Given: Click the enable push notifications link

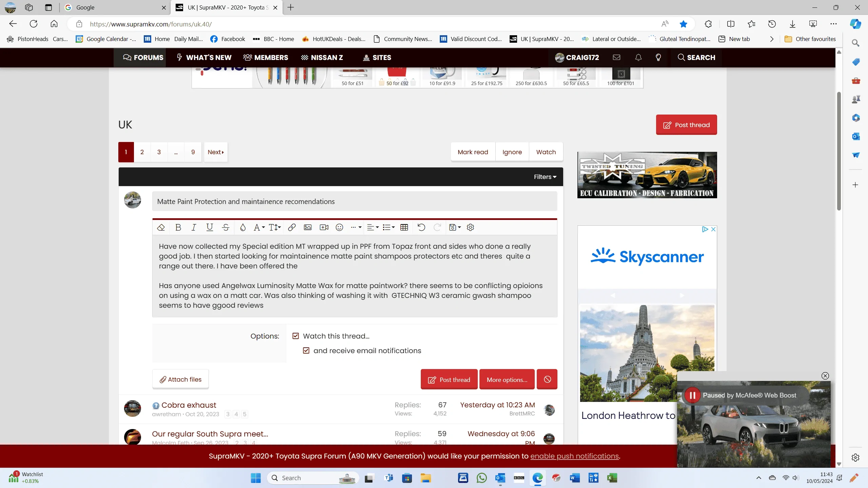Looking at the screenshot, I should click(574, 456).
